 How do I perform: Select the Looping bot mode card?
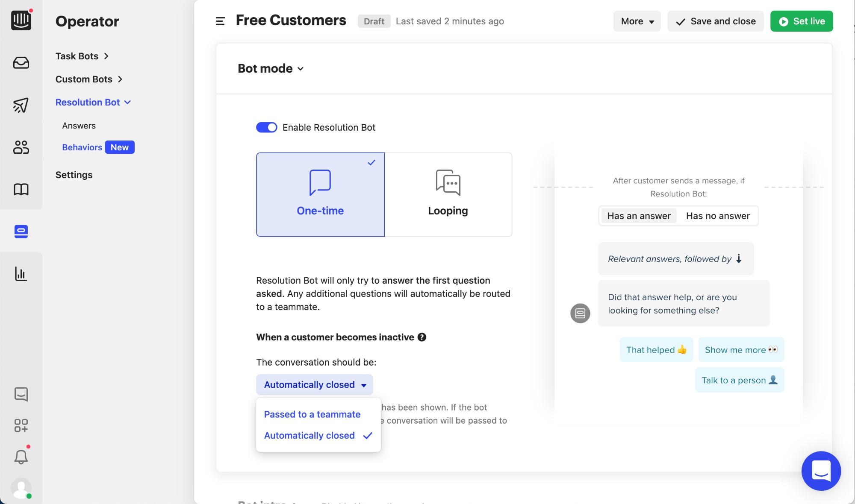tap(448, 194)
